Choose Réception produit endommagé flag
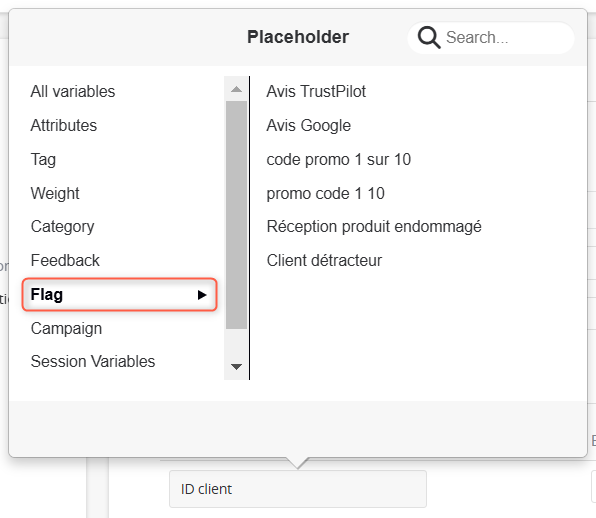This screenshot has width=596, height=518. coord(374,227)
